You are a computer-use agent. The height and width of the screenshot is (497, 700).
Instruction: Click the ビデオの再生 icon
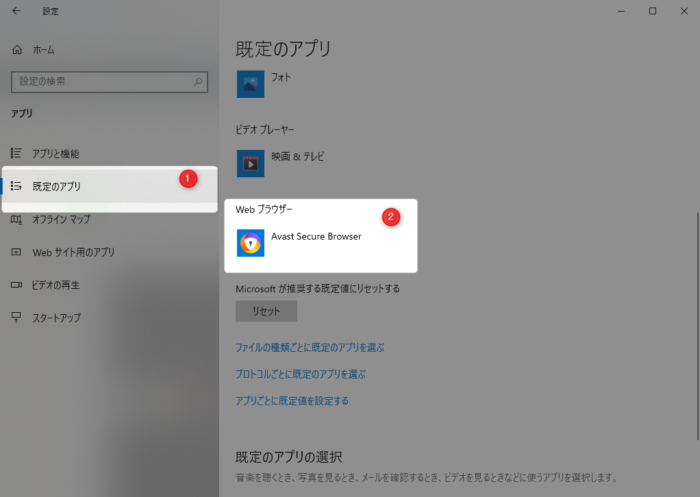(16, 285)
